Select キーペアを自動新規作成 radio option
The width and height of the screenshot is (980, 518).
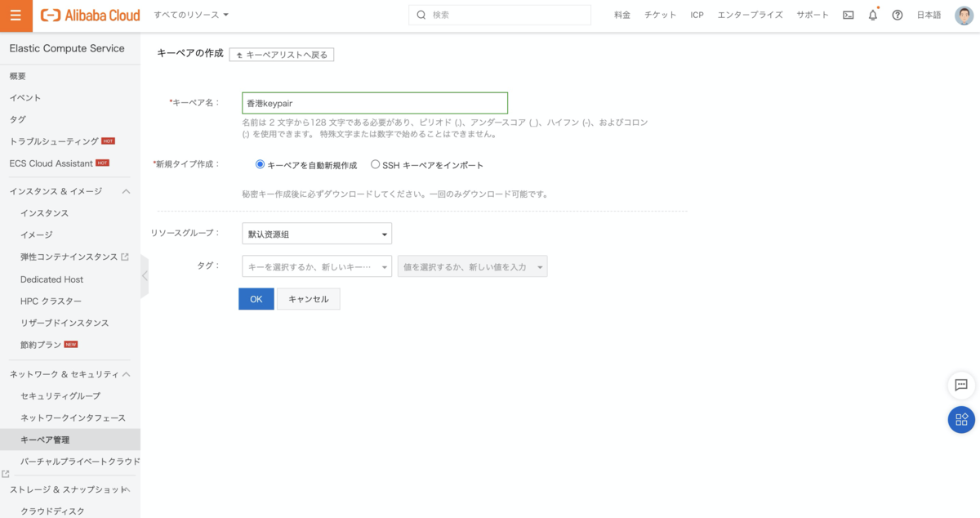[261, 164]
